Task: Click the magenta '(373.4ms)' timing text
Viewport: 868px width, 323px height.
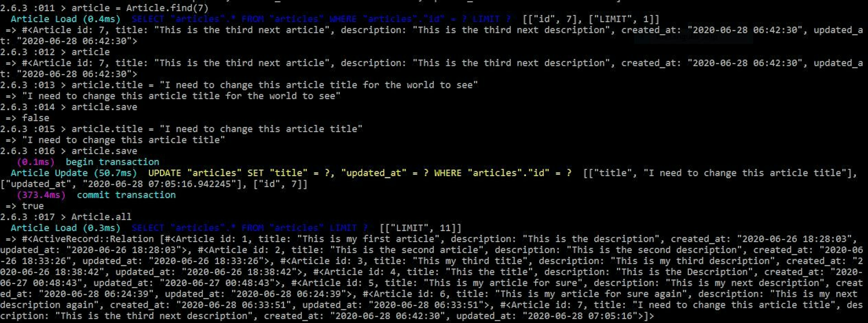Action: tap(41, 195)
